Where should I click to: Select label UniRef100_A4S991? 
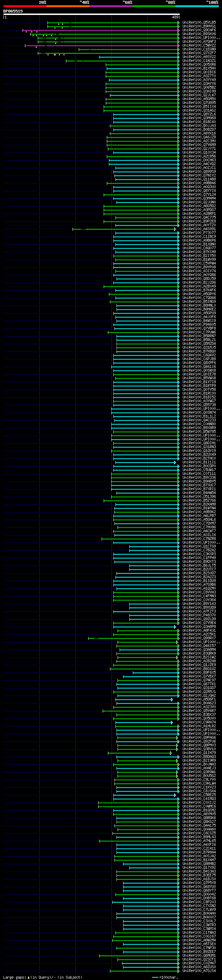199,229
